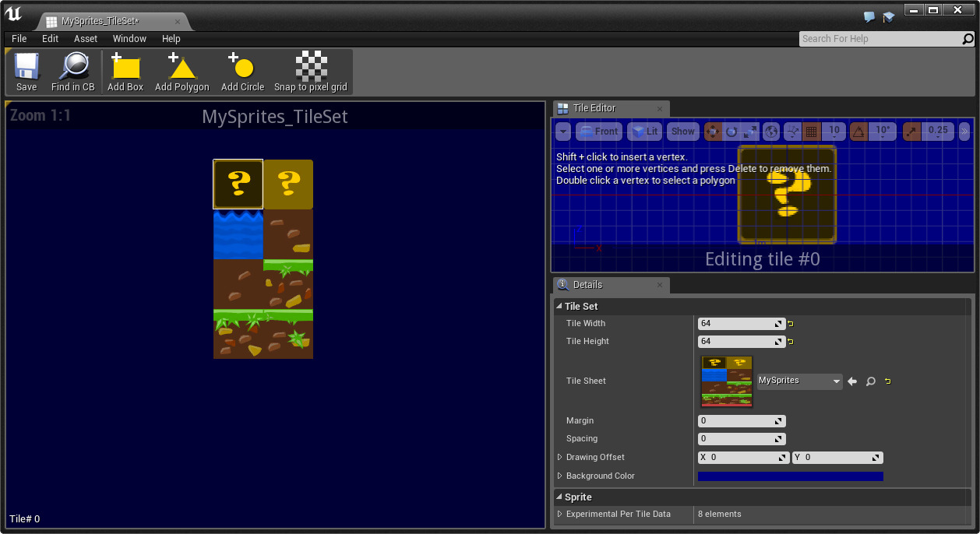
Task: Toggle rotation snapping triangle icon
Action: pyautogui.click(x=858, y=132)
